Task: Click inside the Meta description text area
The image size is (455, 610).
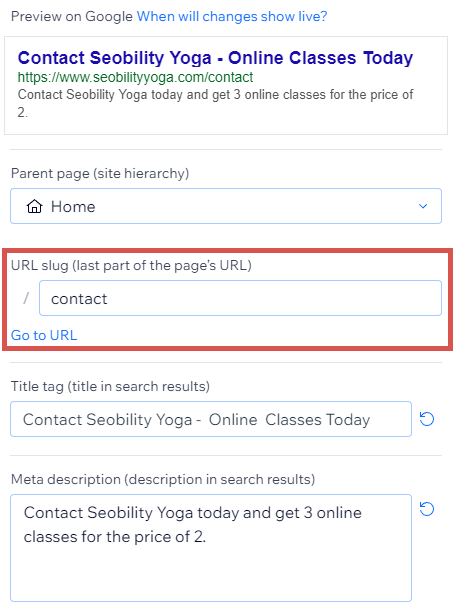Action: point(211,548)
